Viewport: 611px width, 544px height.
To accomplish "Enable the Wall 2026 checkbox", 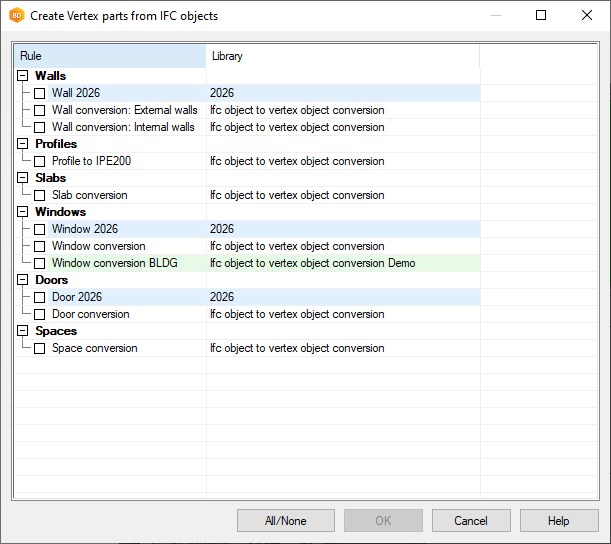I will click(x=40, y=93).
